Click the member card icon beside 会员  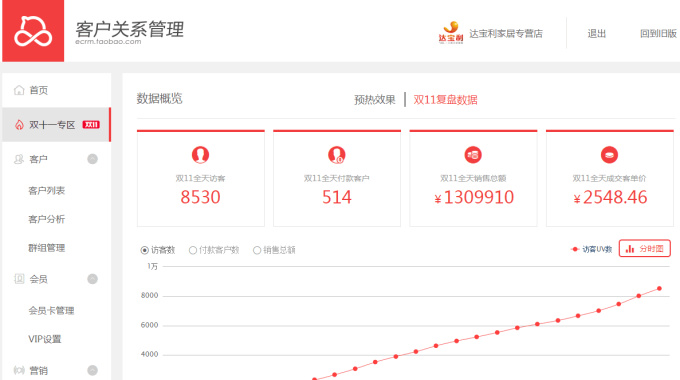[x=19, y=278]
